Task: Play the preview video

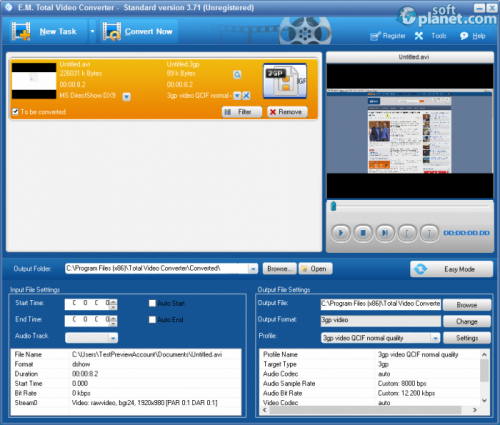Action: tap(341, 233)
